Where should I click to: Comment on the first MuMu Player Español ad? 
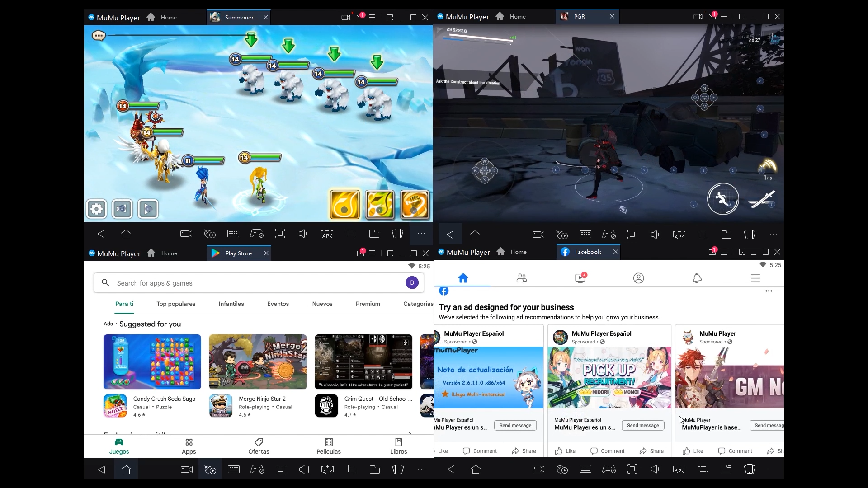click(480, 451)
